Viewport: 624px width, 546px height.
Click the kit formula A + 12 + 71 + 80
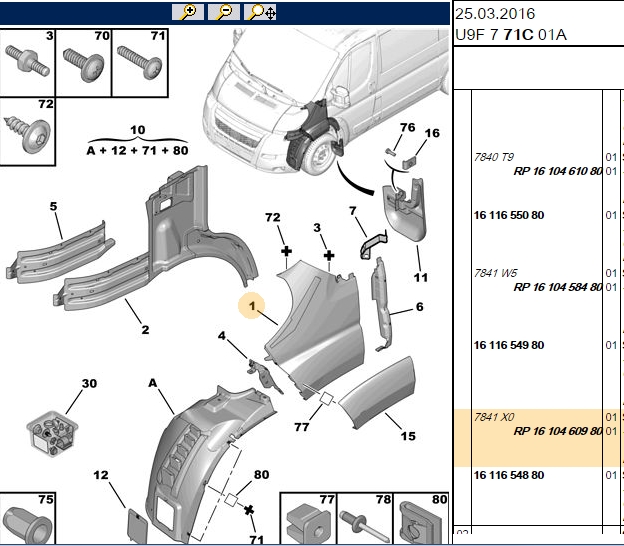[137, 150]
